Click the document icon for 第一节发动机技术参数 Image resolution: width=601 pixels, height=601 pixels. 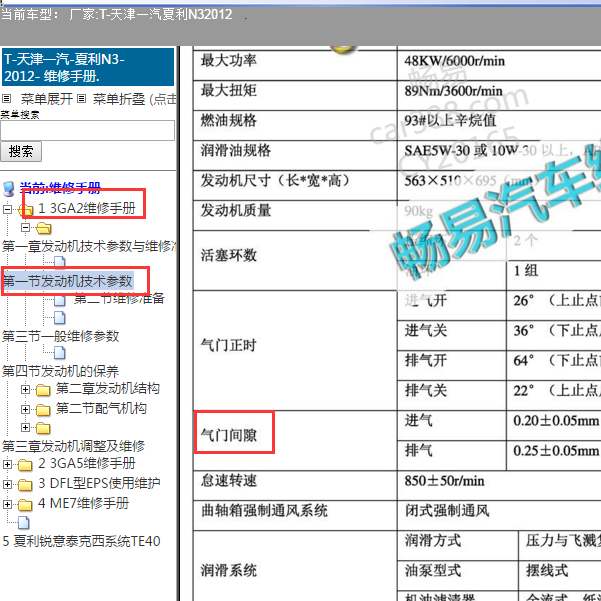pos(59,262)
